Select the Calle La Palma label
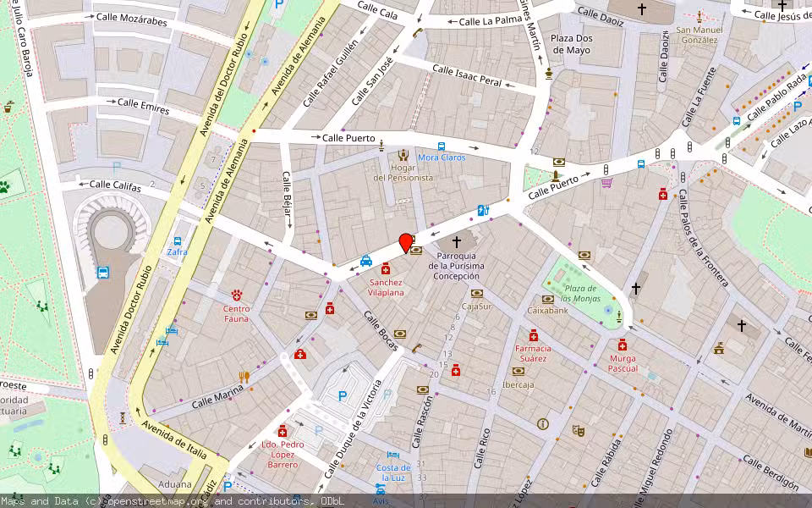The width and height of the screenshot is (812, 508). pos(490,20)
